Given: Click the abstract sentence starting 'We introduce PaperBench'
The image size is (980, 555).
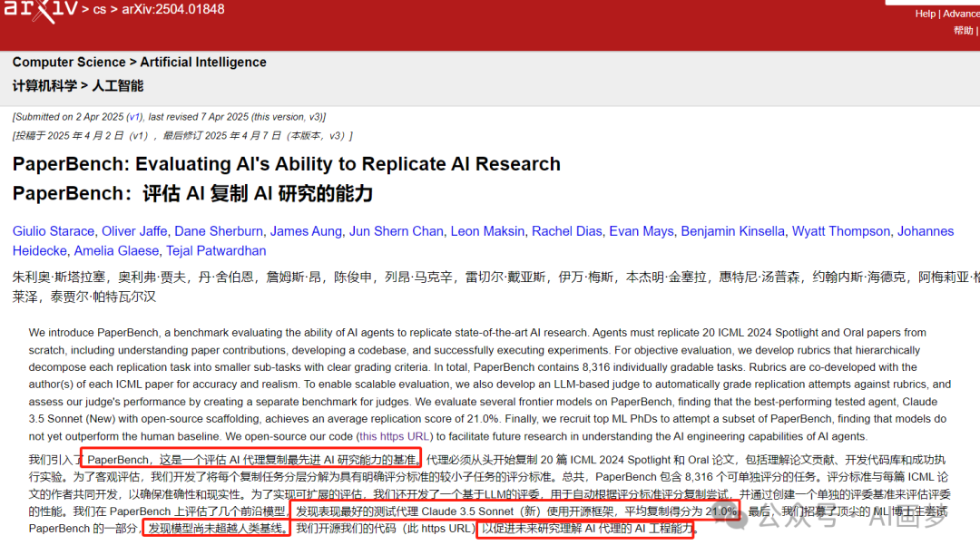Looking at the screenshot, I should pos(309,333).
